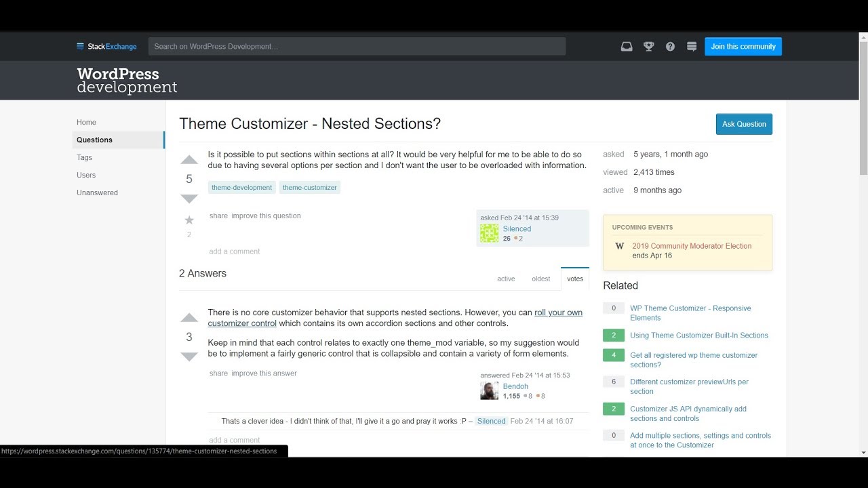Open WP Theme Customizer - Responsive Elements
This screenshot has width=868, height=488.
[690, 313]
